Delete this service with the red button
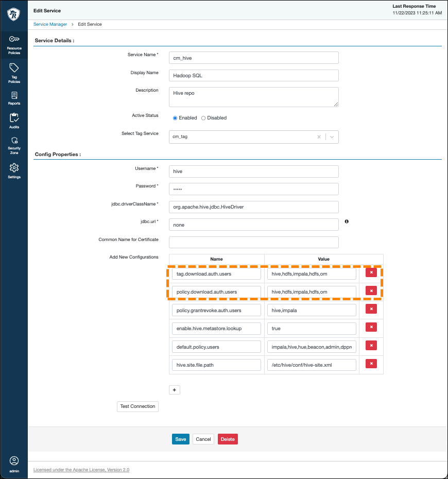The image size is (448, 479). (228, 439)
